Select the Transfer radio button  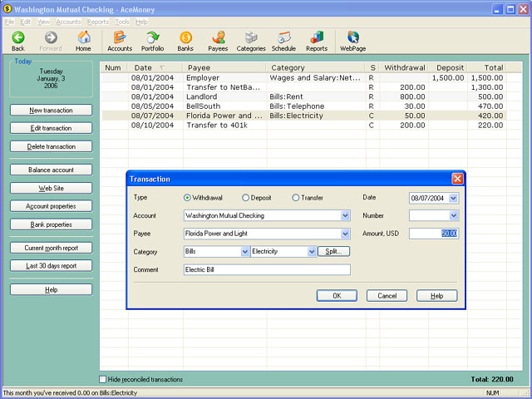point(296,198)
